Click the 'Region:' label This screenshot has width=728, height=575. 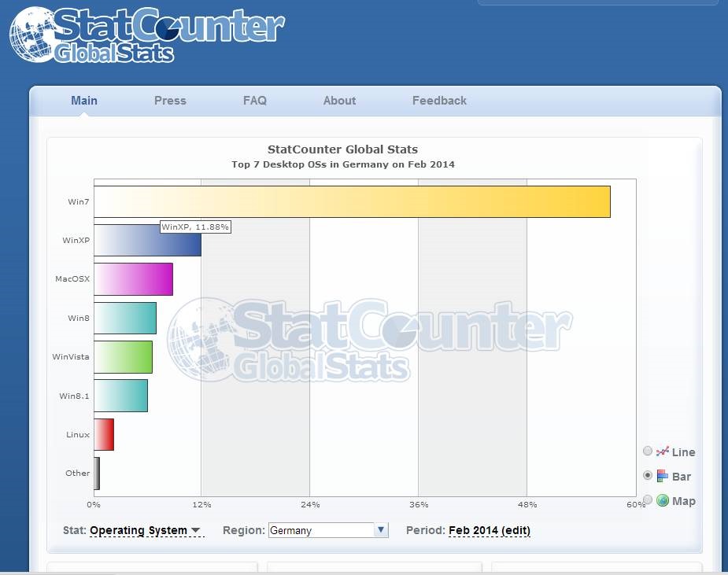(244, 530)
